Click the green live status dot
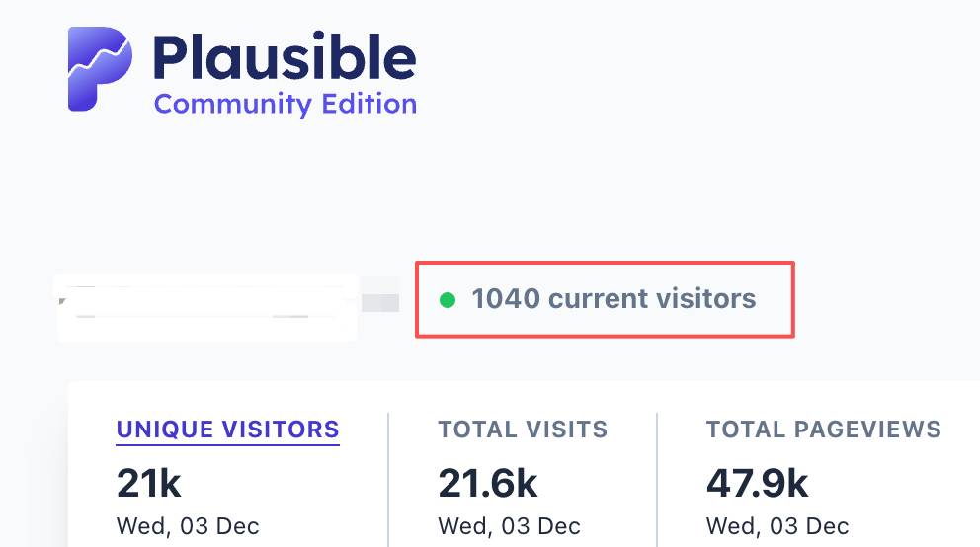The width and height of the screenshot is (980, 547). [x=448, y=300]
